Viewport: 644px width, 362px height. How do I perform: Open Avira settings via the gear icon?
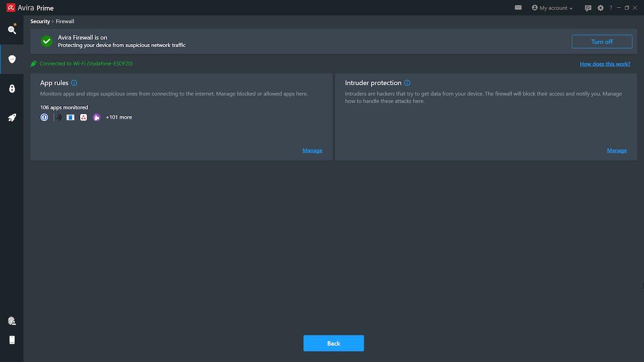pyautogui.click(x=600, y=8)
